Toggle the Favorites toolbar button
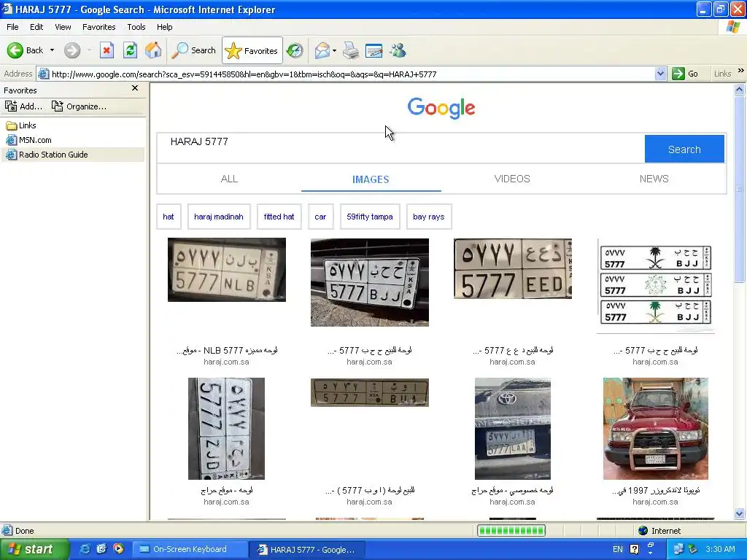 tap(252, 50)
